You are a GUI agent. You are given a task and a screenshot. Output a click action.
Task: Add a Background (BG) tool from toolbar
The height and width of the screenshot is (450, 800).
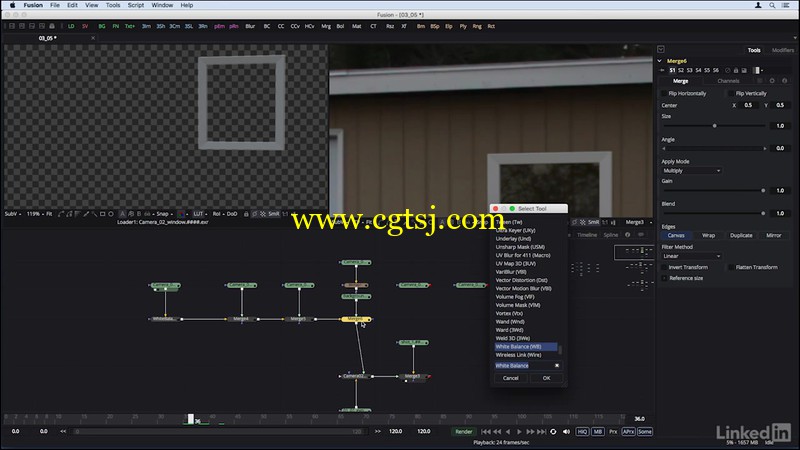[102, 26]
